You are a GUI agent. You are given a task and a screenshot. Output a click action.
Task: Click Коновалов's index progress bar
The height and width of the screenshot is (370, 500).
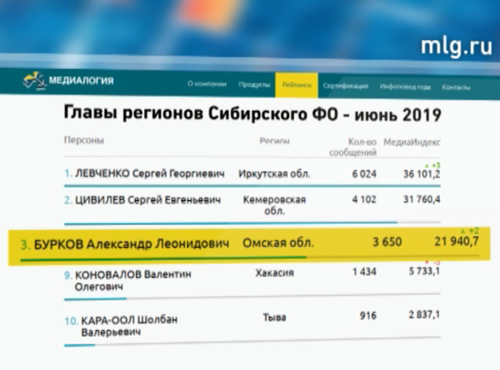coord(95,299)
